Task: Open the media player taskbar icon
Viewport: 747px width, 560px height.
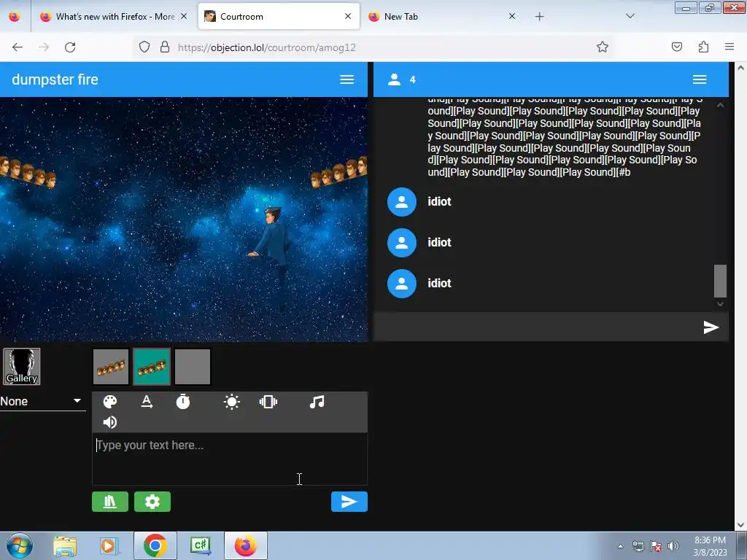Action: point(109,546)
